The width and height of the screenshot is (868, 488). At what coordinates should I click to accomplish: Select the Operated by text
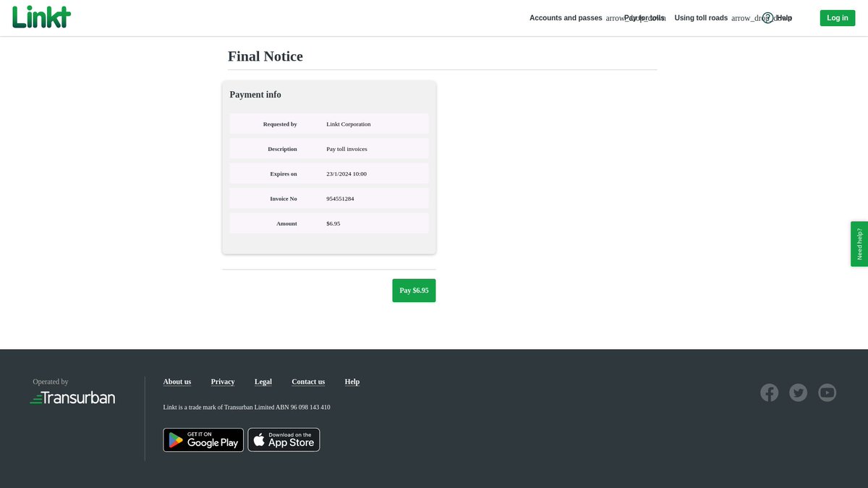[51, 382]
